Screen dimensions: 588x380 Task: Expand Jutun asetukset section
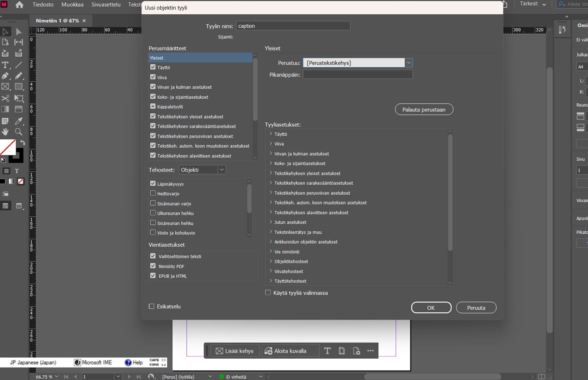271,222
